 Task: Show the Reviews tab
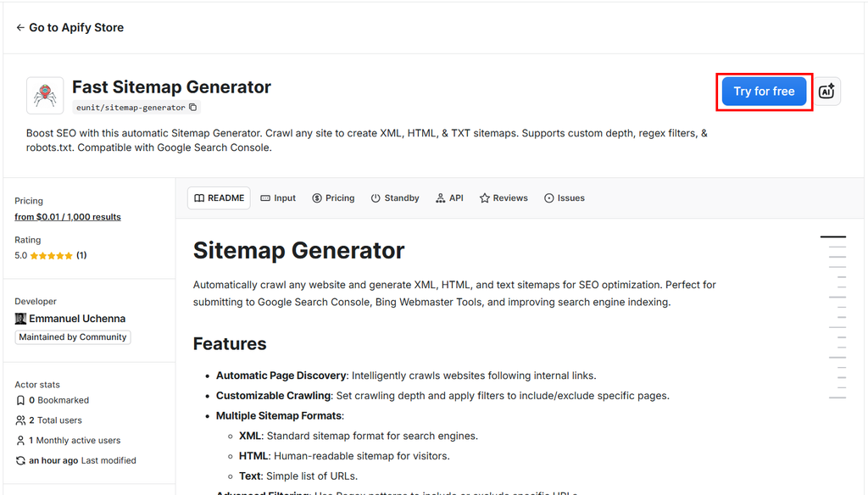[504, 198]
